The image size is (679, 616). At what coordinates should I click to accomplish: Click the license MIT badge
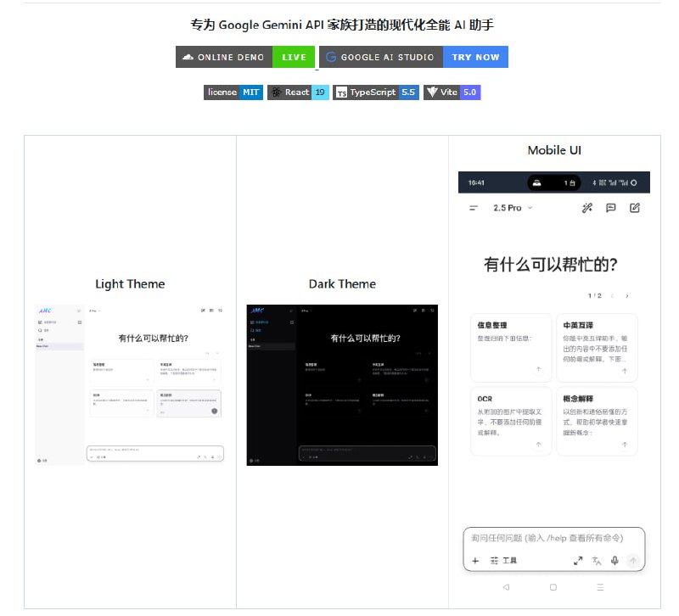233,92
